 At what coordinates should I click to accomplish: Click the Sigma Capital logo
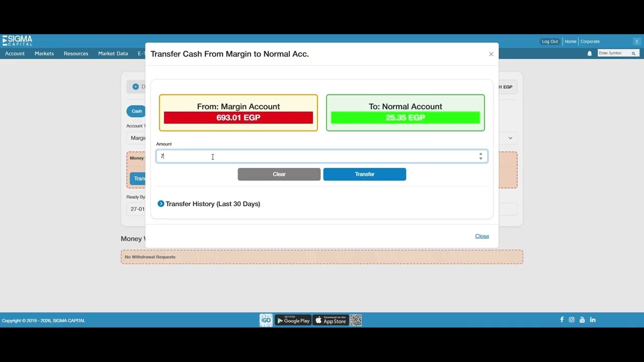click(x=17, y=41)
